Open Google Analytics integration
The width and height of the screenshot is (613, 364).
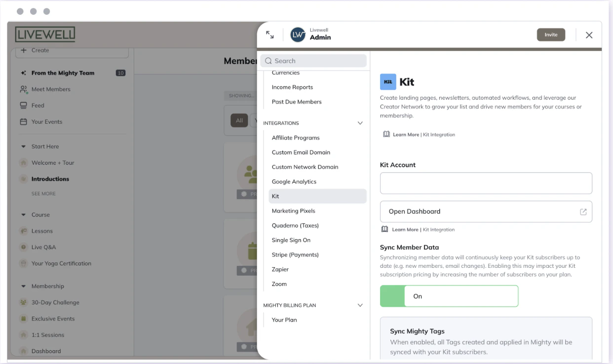[x=294, y=182]
